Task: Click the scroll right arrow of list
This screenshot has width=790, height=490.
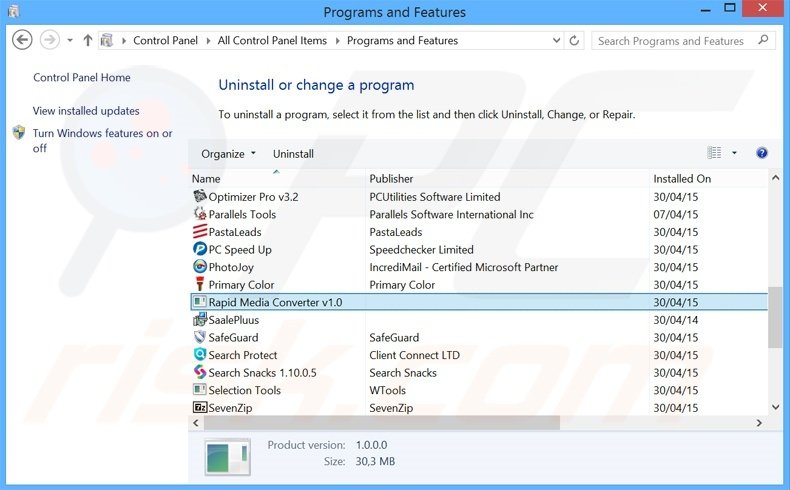Action: click(759, 423)
